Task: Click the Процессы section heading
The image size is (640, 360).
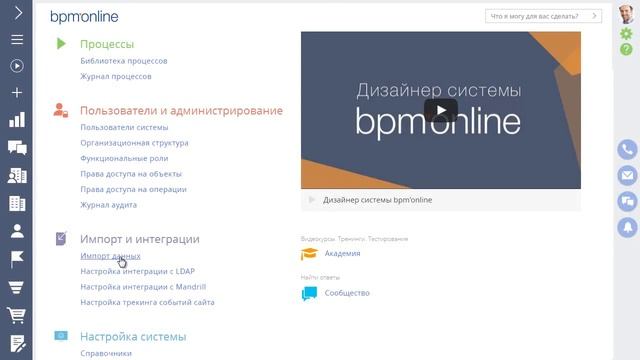Action: (x=107, y=44)
